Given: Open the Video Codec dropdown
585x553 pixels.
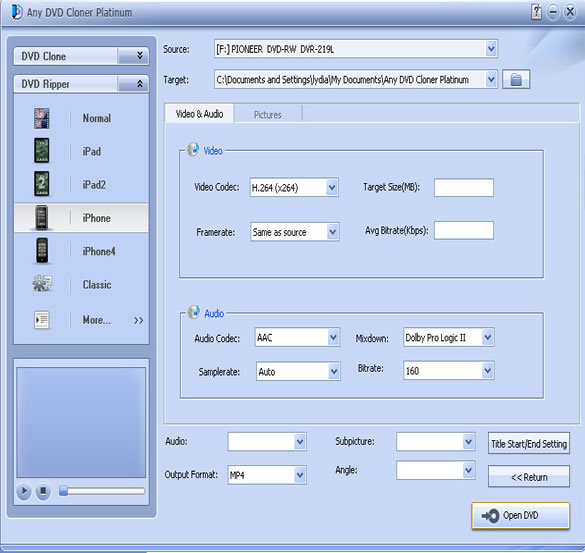Looking at the screenshot, I should point(332,187).
